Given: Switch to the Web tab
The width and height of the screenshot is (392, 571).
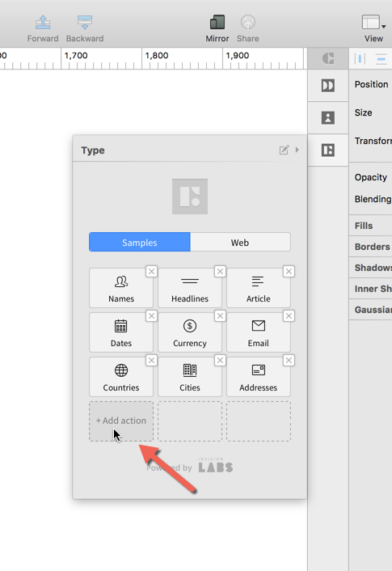Looking at the screenshot, I should click(240, 242).
